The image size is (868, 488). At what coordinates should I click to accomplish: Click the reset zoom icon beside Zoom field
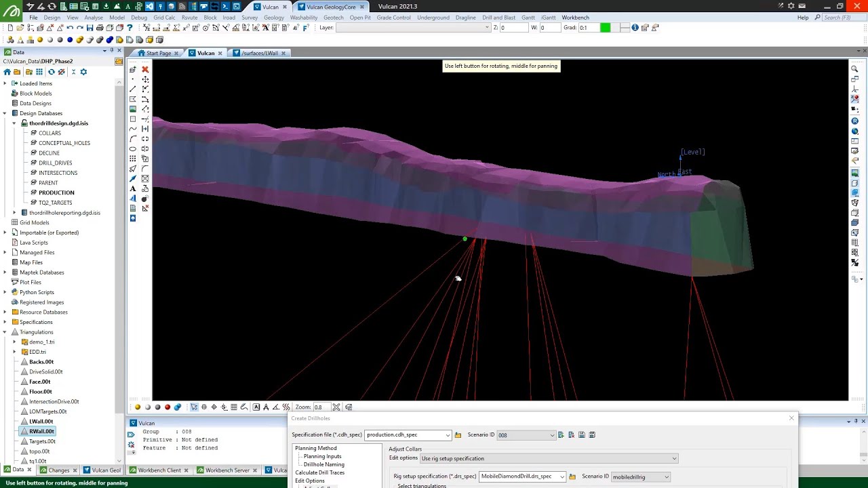(336, 407)
